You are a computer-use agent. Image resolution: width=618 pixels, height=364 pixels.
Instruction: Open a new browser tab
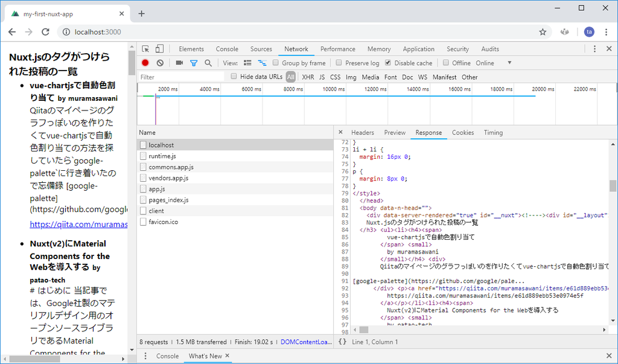point(141,14)
